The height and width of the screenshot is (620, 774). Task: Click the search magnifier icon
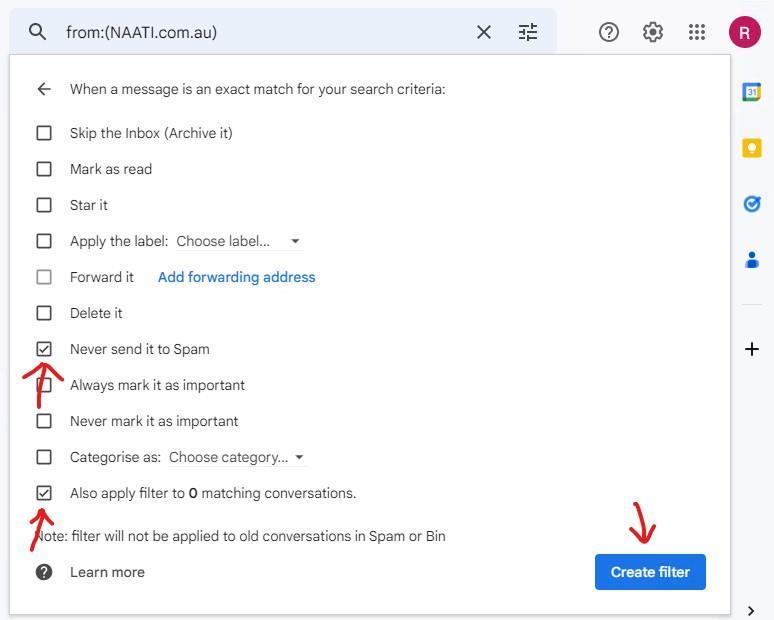click(x=38, y=32)
